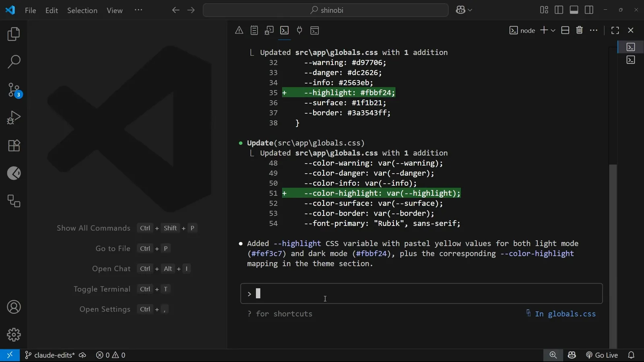
Task: Click the New Terminal plus icon
Action: [544, 30]
